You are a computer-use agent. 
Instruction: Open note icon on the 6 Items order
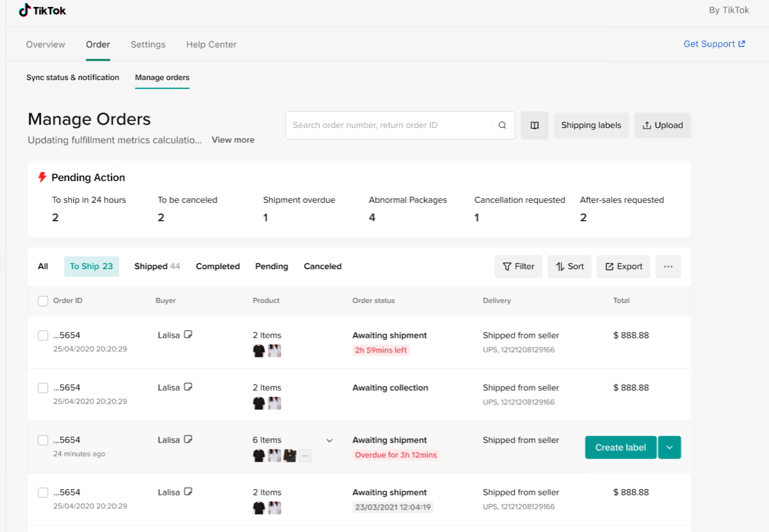[188, 439]
